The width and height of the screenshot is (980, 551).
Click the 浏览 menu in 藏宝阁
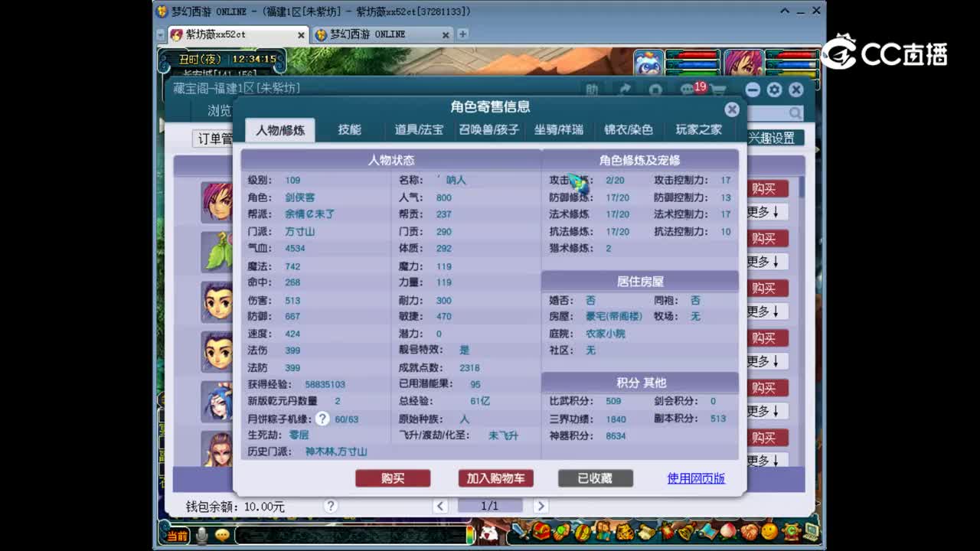click(219, 111)
